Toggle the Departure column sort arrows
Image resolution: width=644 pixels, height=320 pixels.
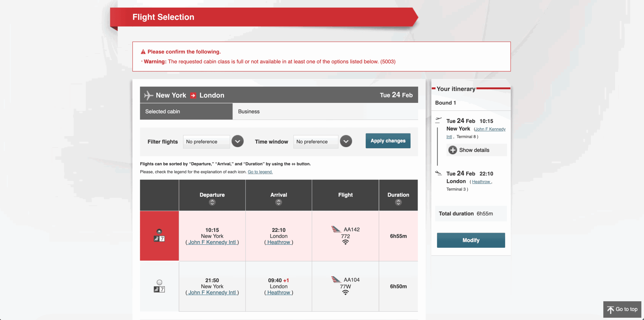pyautogui.click(x=212, y=202)
